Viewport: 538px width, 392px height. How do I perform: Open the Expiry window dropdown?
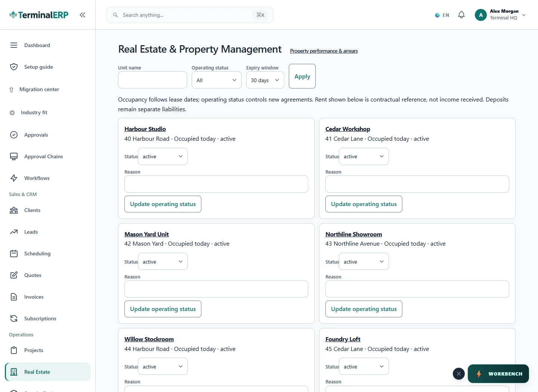(x=265, y=80)
